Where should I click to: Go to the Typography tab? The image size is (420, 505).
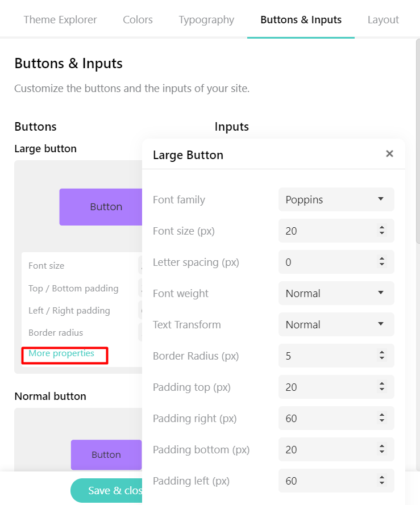tap(206, 20)
